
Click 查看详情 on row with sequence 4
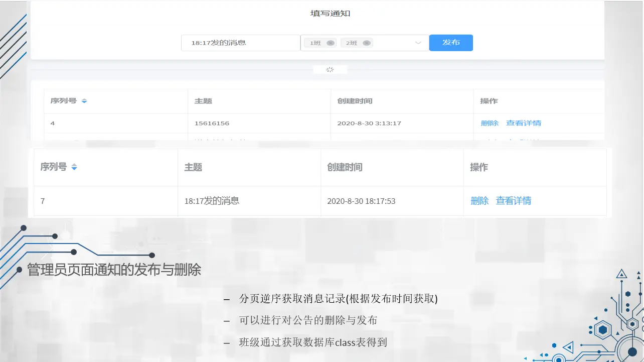point(524,123)
